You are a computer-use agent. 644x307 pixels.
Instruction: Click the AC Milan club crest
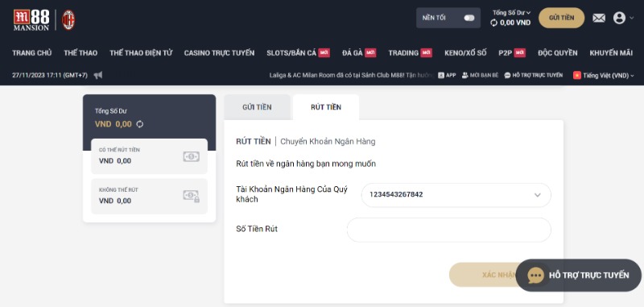coord(68,19)
